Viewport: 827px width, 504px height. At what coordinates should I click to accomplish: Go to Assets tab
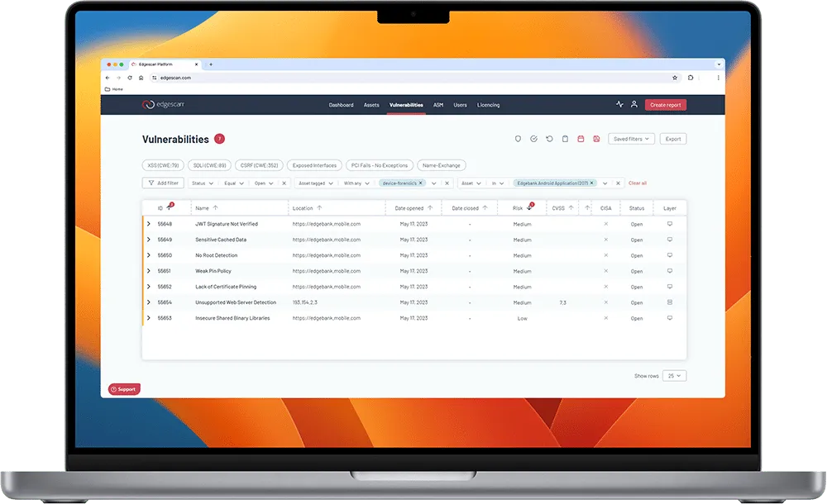371,105
